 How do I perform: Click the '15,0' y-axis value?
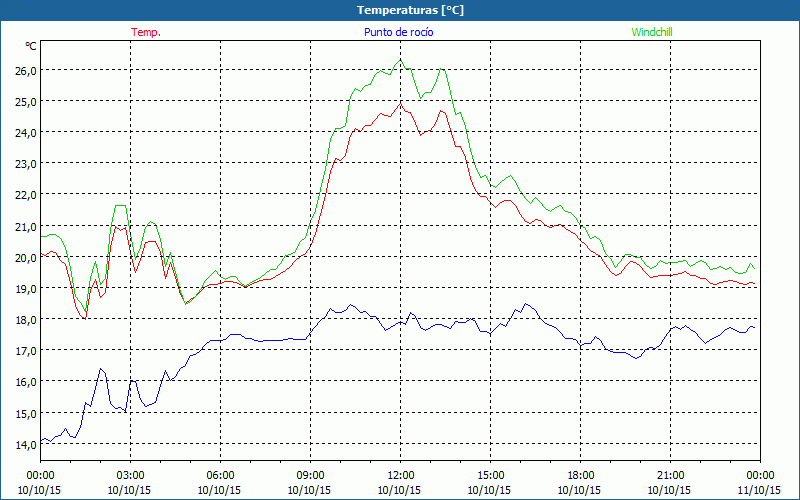click(27, 413)
